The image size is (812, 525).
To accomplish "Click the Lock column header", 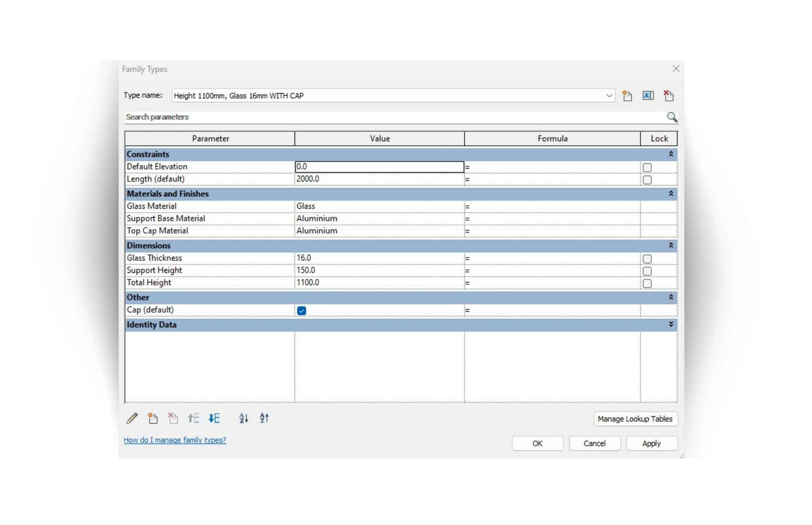I will pos(659,138).
